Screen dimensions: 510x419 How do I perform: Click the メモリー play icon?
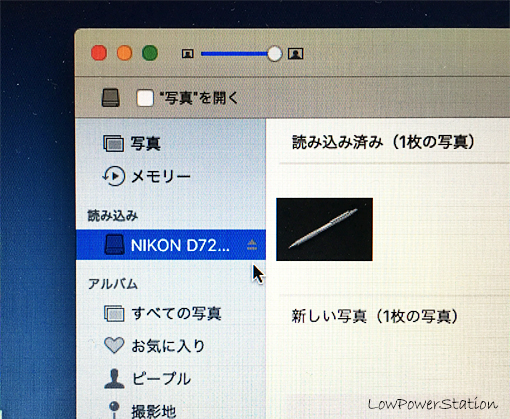114,176
